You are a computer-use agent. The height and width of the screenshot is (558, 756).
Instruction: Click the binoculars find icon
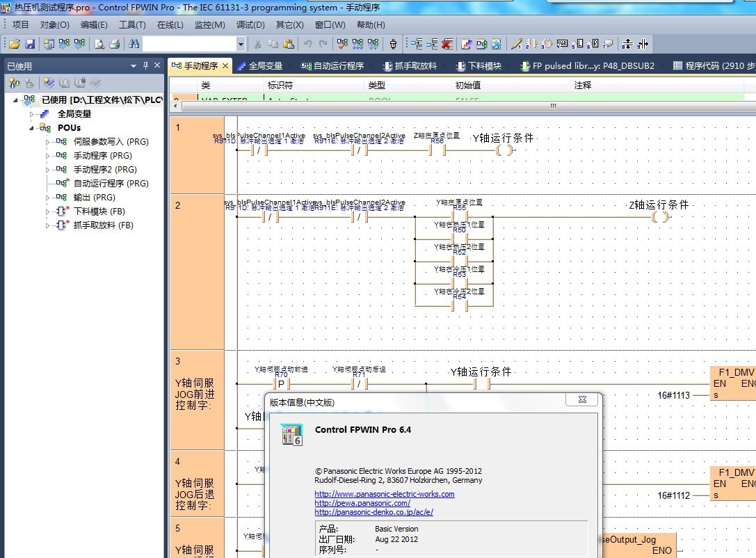point(134,44)
